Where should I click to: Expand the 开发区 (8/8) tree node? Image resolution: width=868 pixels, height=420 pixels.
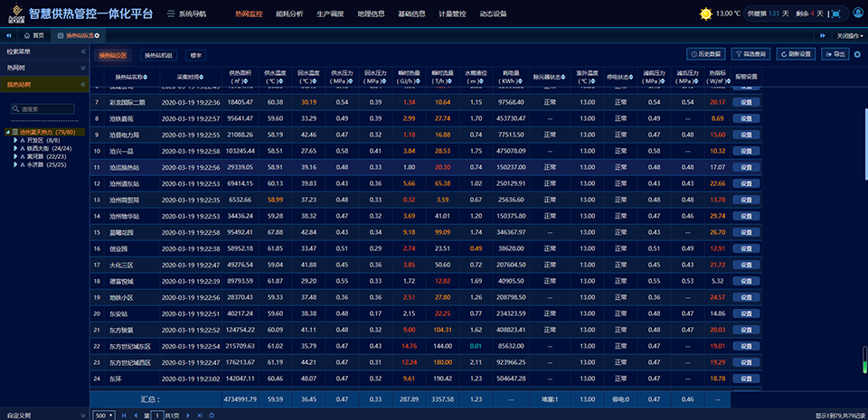(16, 141)
